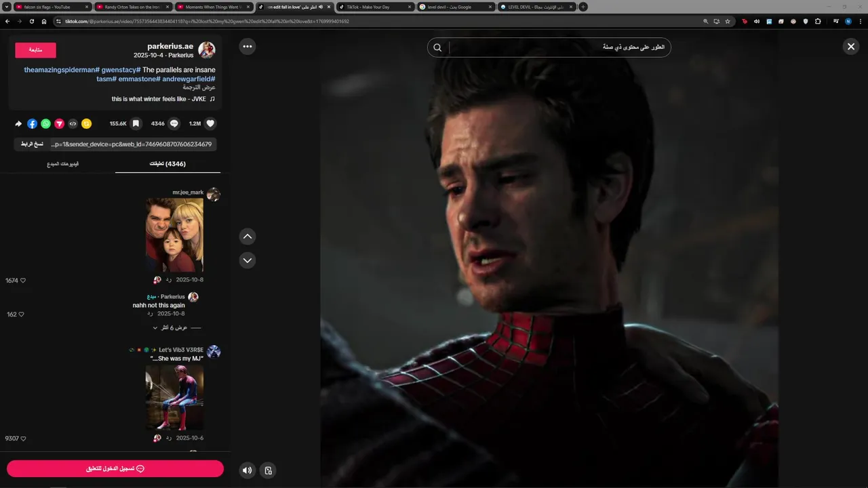Click the log in to comment button
Screen dimensions: 868x488
115,468
